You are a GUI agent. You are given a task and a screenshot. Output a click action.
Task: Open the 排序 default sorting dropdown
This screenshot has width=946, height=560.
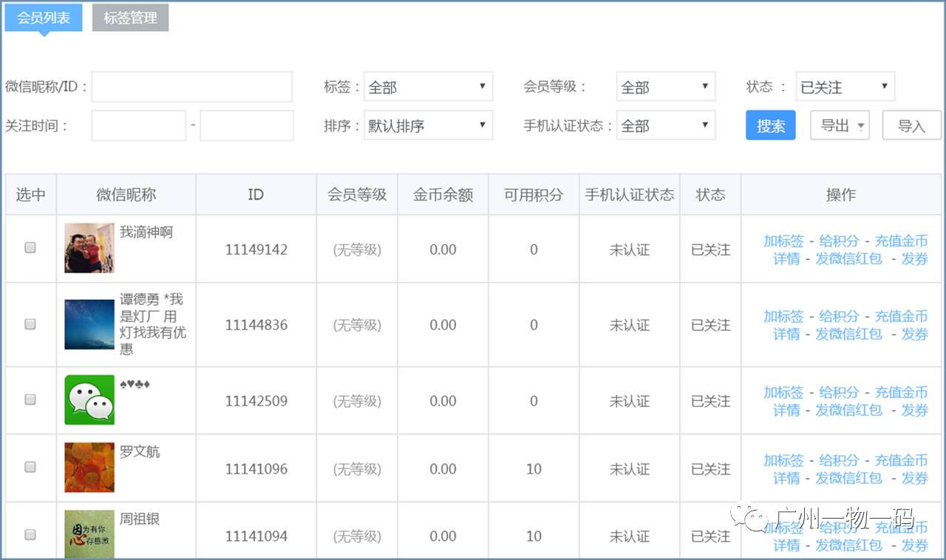(x=428, y=125)
